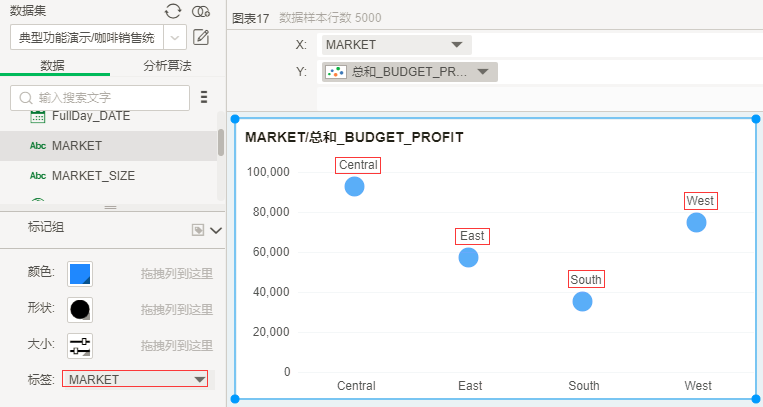Click the refresh dataset icon

(173, 11)
